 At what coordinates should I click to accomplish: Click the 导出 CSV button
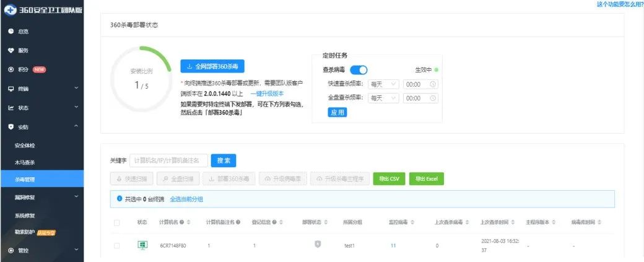coord(389,178)
